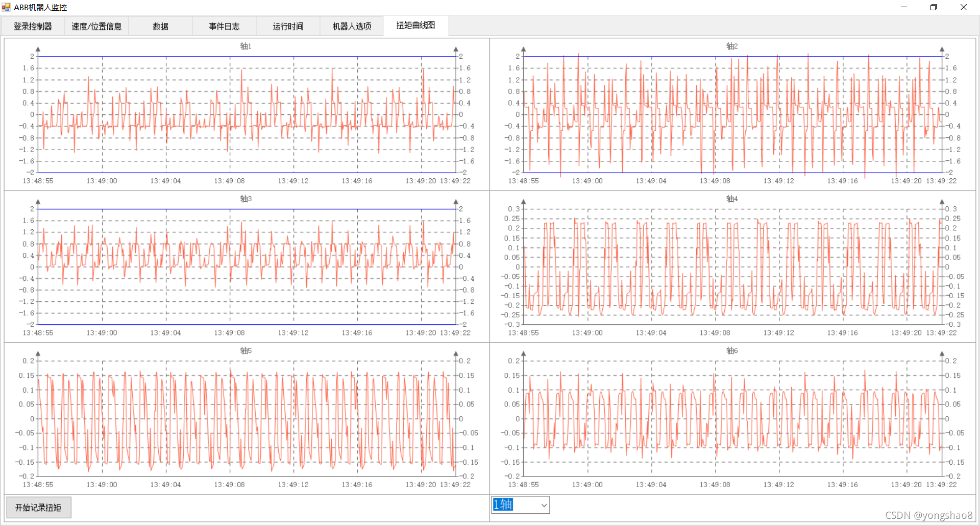Click the 轴6 chart title
This screenshot has height=526, width=980.
point(732,350)
